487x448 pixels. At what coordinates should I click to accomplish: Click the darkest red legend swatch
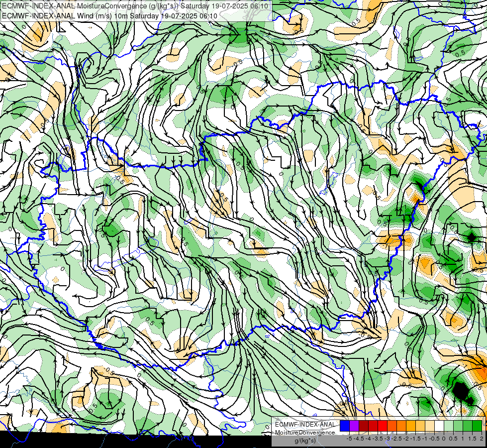364,426
